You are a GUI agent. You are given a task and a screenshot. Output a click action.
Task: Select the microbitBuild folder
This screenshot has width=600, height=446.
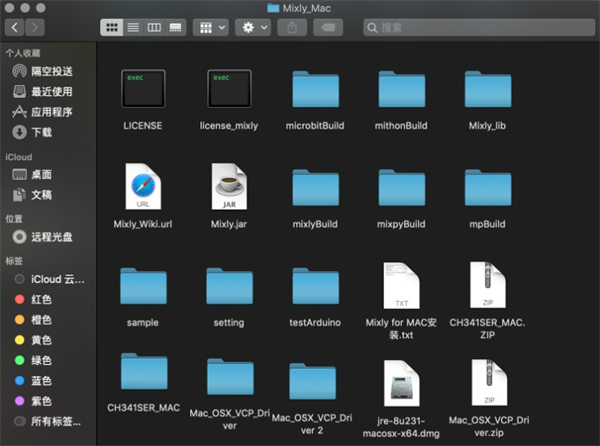tap(316, 89)
